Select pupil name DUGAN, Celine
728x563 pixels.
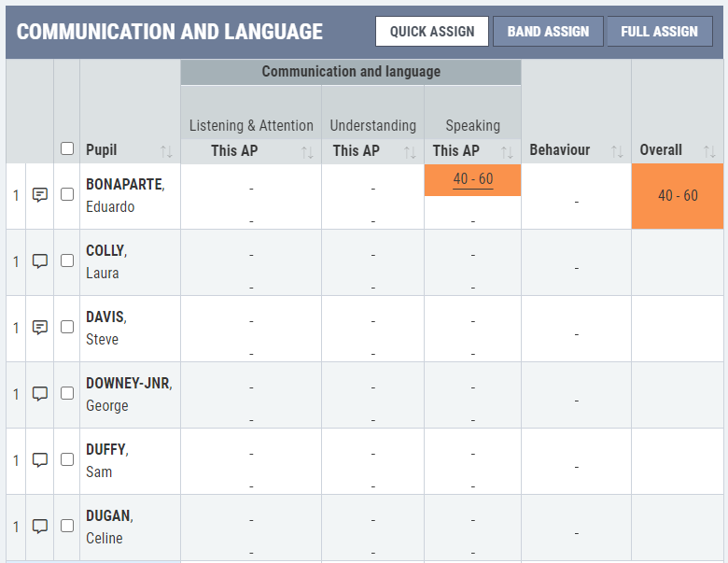[109, 528]
